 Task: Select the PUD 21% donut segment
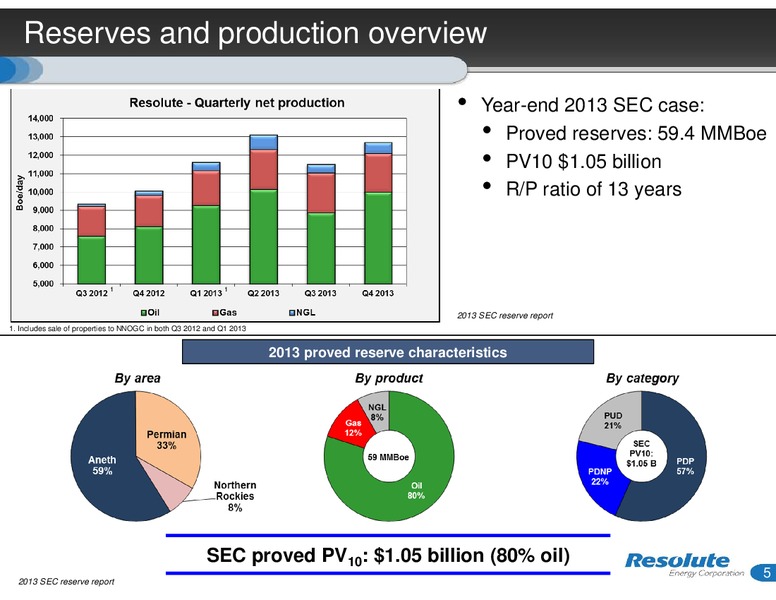[613, 420]
